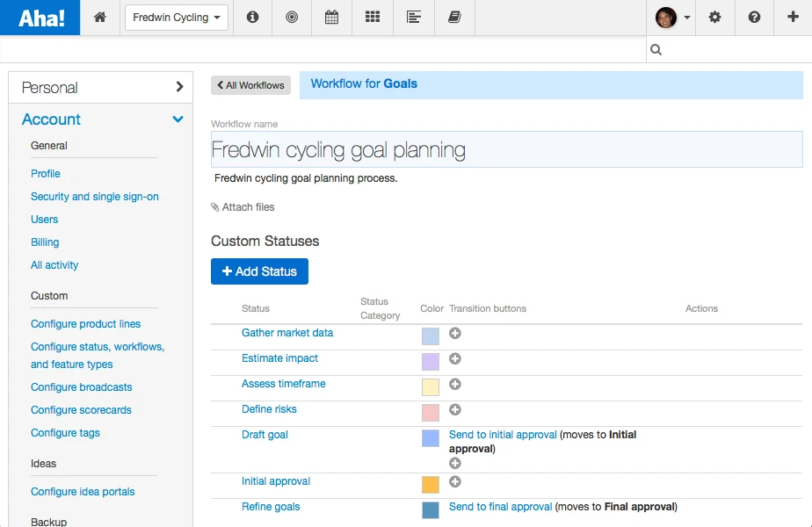Click the Initial approval color swatch

tap(431, 485)
